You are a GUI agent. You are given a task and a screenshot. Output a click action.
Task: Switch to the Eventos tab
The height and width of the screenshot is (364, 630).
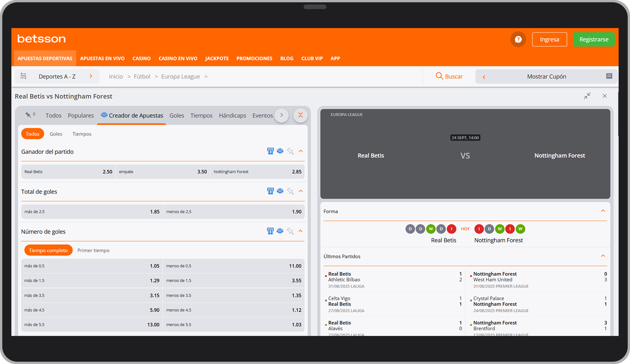(x=263, y=116)
